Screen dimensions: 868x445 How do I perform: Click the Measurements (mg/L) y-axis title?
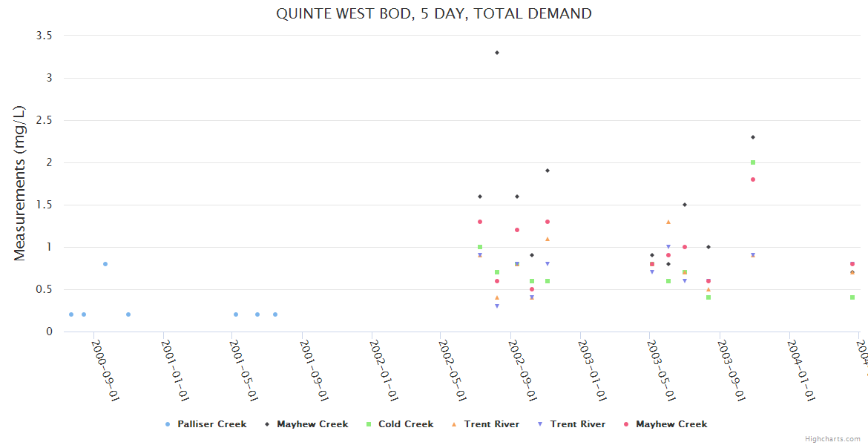point(20,183)
